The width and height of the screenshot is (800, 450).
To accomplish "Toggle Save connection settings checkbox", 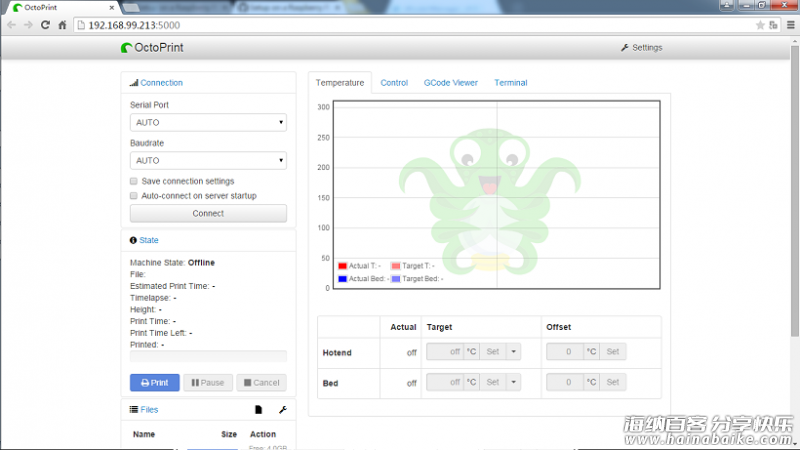I will click(x=134, y=181).
